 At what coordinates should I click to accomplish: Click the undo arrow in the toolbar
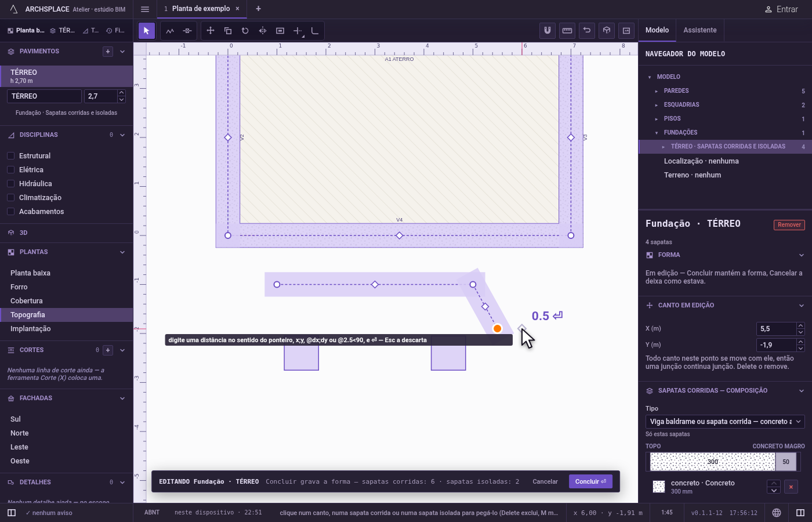pyautogui.click(x=587, y=30)
